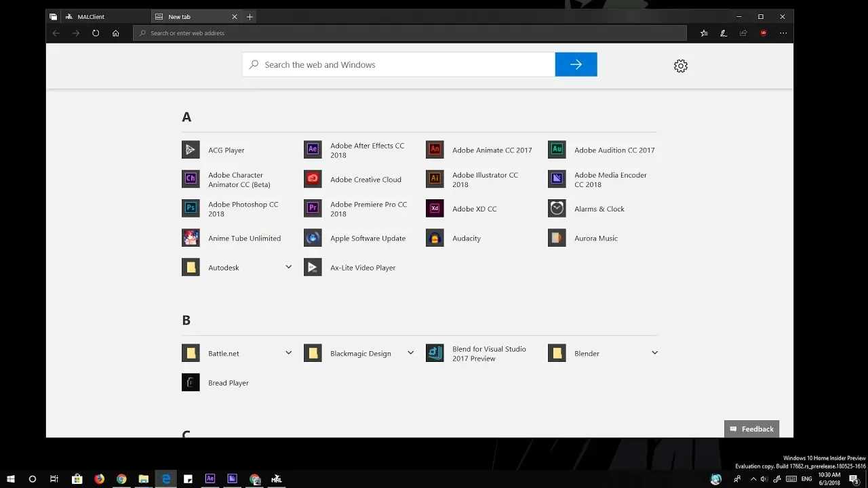The height and width of the screenshot is (488, 868).
Task: Open a new browser tab
Action: point(250,16)
